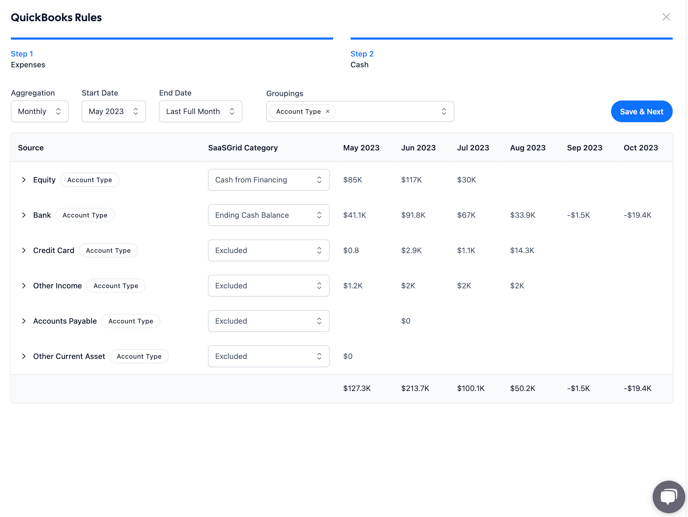Screen dimensions: 688x517
Task: Click the Account Type tag beside Bank
Action: coord(85,215)
